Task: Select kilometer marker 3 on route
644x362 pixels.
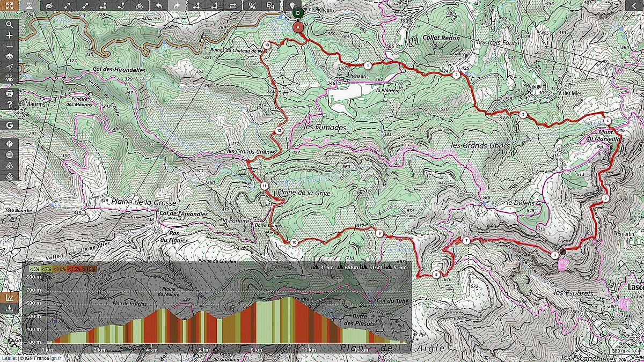Action: pyautogui.click(x=523, y=114)
